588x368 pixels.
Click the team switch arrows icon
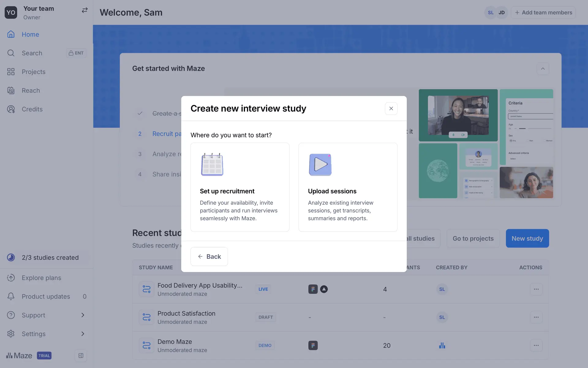pyautogui.click(x=85, y=10)
